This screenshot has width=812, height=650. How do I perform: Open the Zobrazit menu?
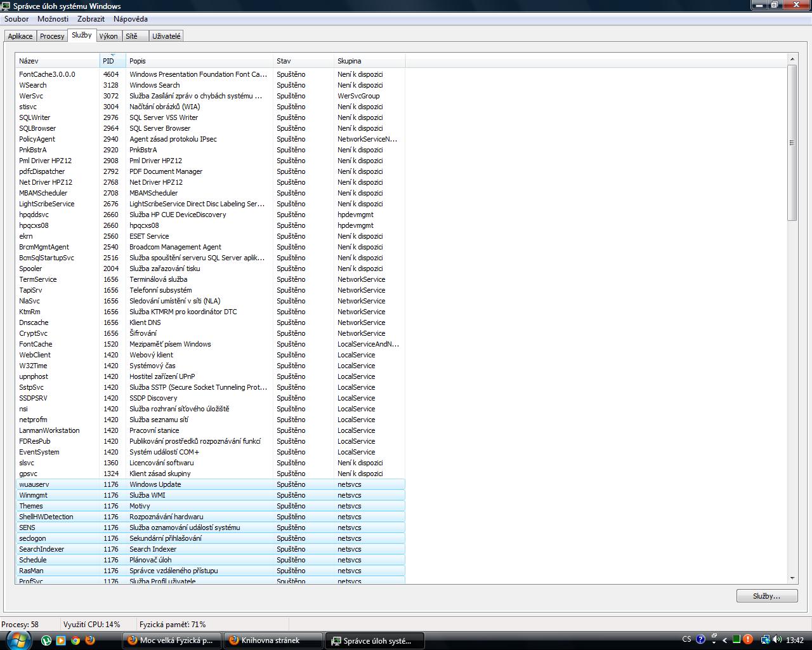[91, 19]
